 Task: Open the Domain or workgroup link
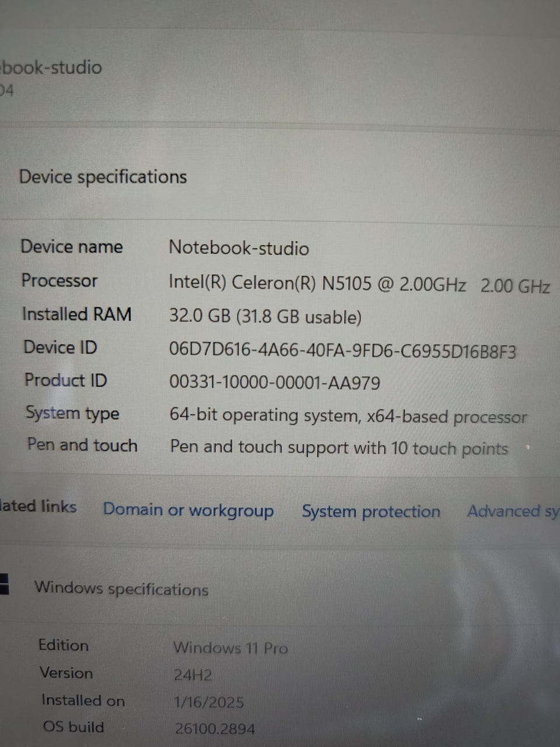click(188, 510)
